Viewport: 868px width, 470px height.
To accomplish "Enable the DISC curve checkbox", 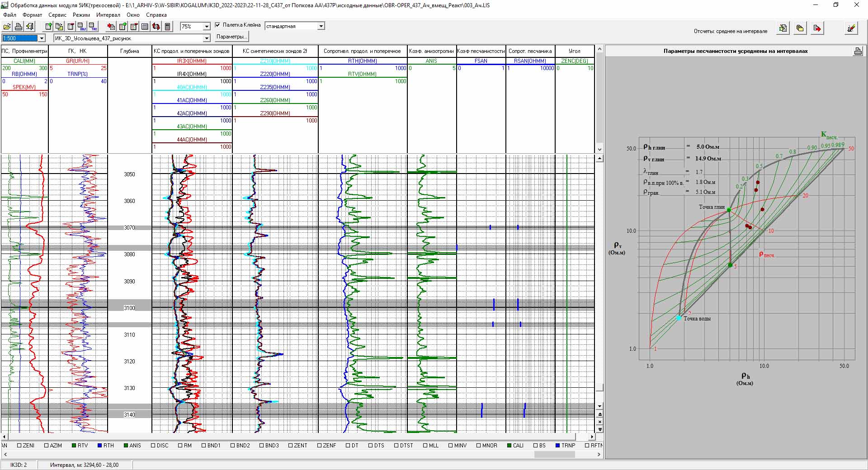I will coord(154,446).
